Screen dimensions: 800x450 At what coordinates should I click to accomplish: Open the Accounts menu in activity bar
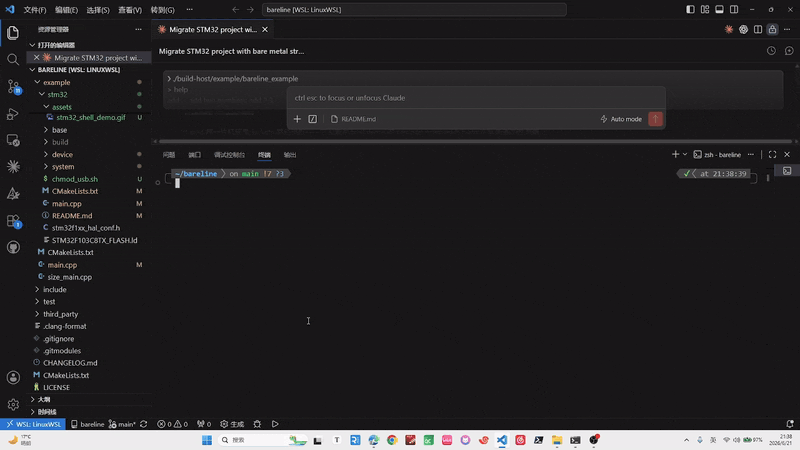13,378
